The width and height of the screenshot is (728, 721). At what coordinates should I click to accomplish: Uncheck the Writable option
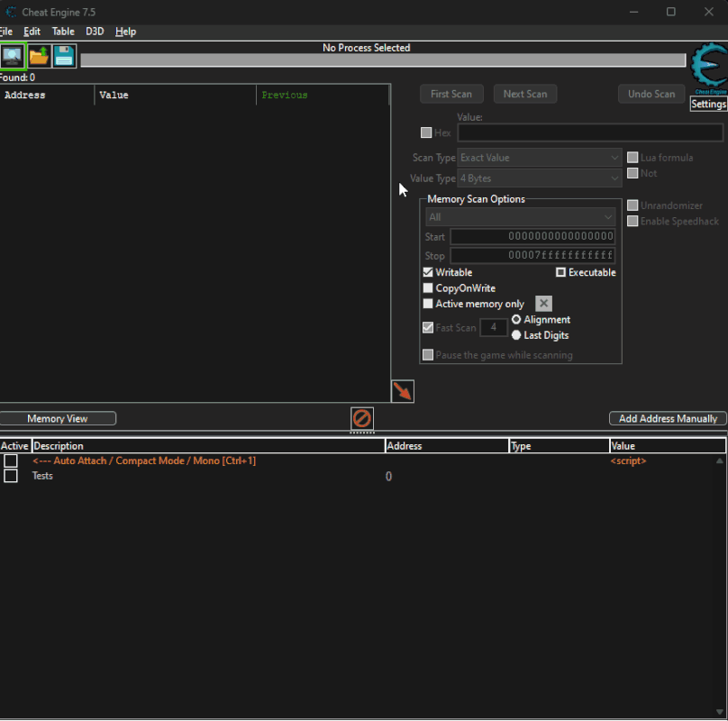pos(428,272)
